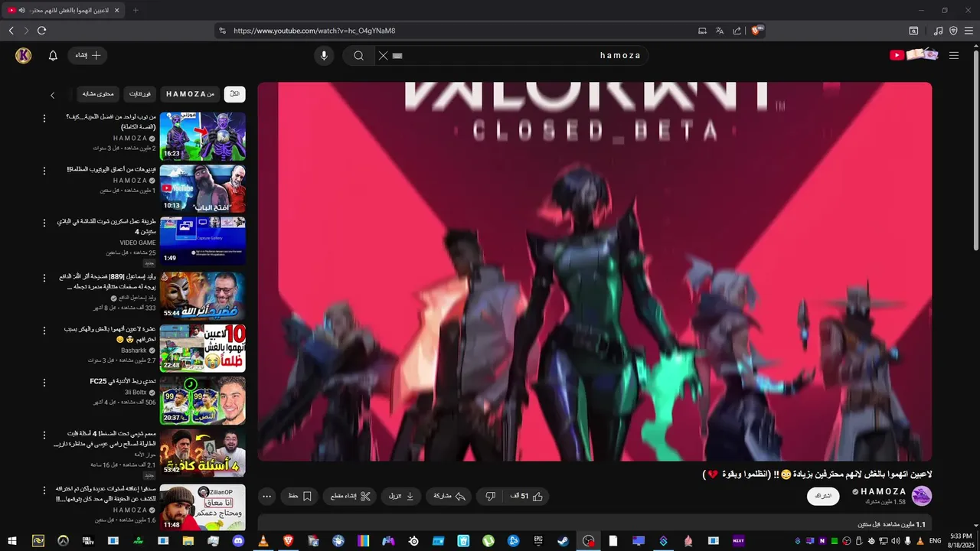The image size is (980, 551).
Task: Open the 22:48 Basharkk video thumbnail
Action: pos(203,348)
